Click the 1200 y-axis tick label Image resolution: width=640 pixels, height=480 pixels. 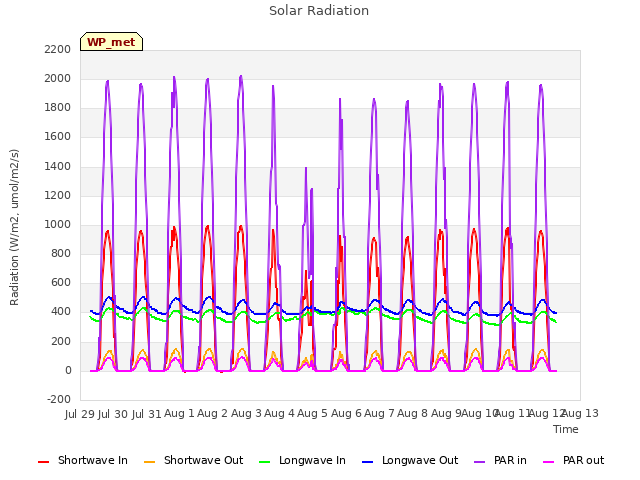[x=58, y=195]
